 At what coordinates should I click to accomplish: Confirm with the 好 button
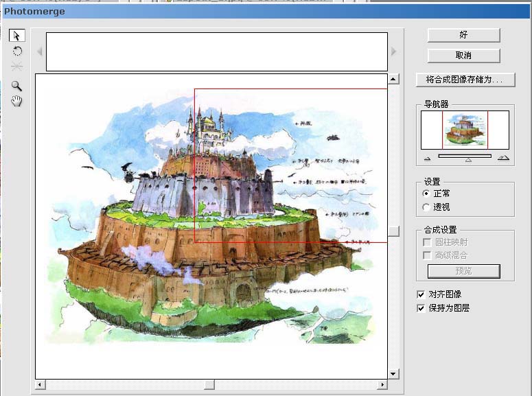[x=463, y=35]
